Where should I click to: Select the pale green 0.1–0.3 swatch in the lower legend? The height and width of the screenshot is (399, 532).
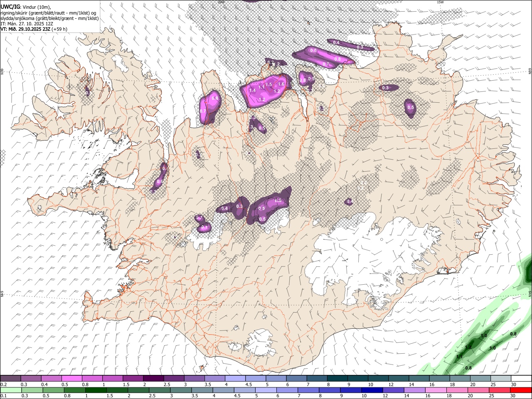pyautogui.click(x=10, y=390)
